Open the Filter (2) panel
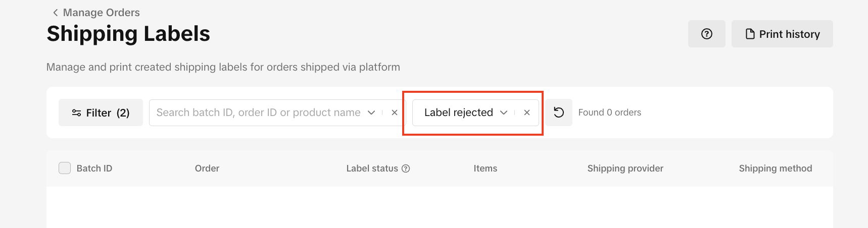Screen dimensions: 868x228 (x=101, y=112)
